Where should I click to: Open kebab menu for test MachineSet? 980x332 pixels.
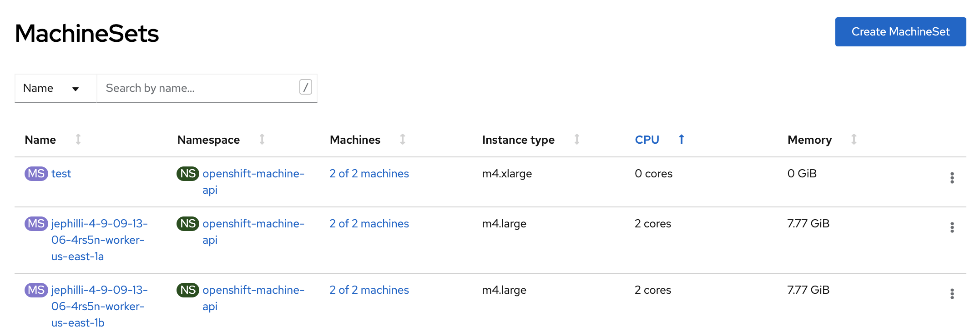pyautogui.click(x=952, y=178)
